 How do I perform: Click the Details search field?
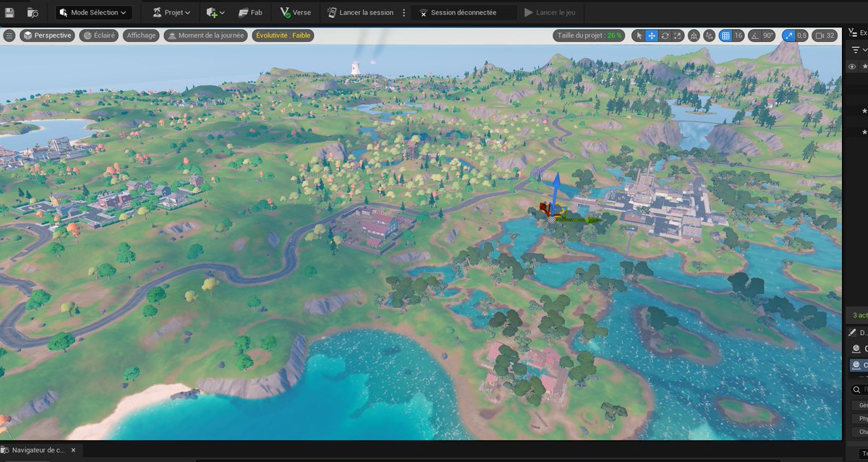pyautogui.click(x=859, y=389)
